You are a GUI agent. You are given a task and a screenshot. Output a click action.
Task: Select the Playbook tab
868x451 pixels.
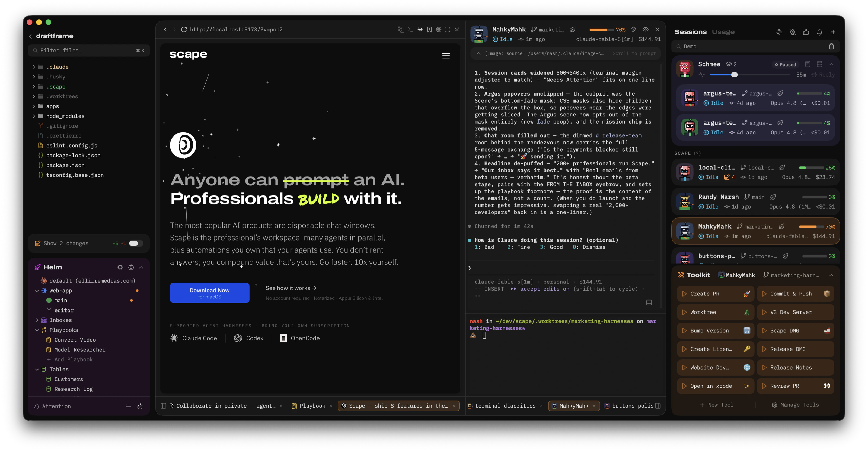(x=312, y=406)
